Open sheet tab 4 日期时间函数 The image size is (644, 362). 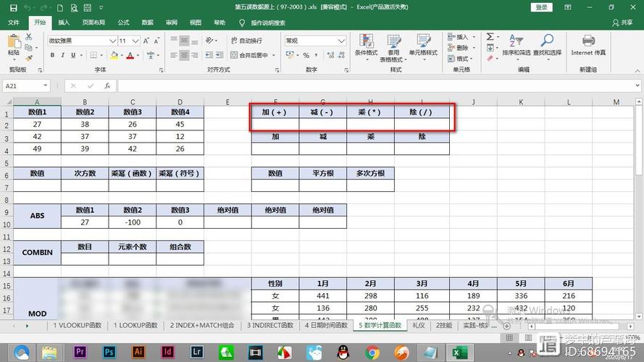pyautogui.click(x=326, y=326)
